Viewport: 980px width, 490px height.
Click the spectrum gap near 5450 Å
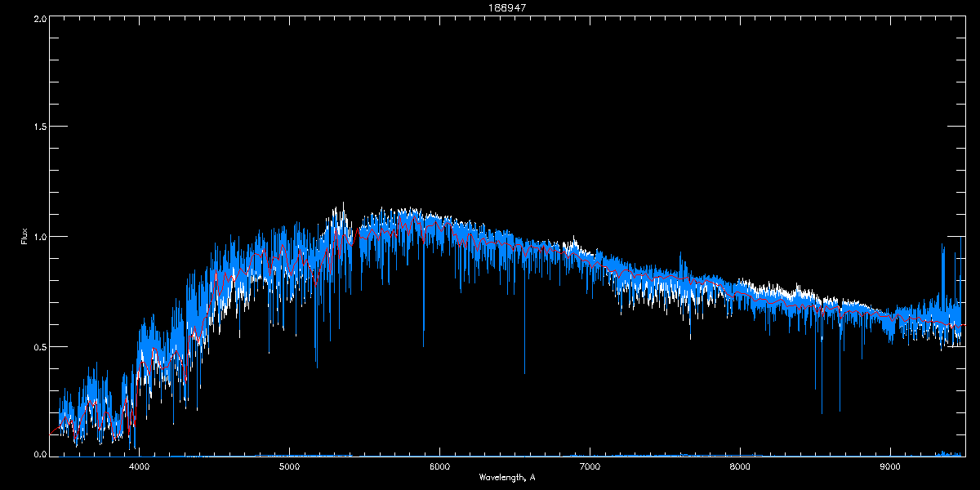click(355, 237)
